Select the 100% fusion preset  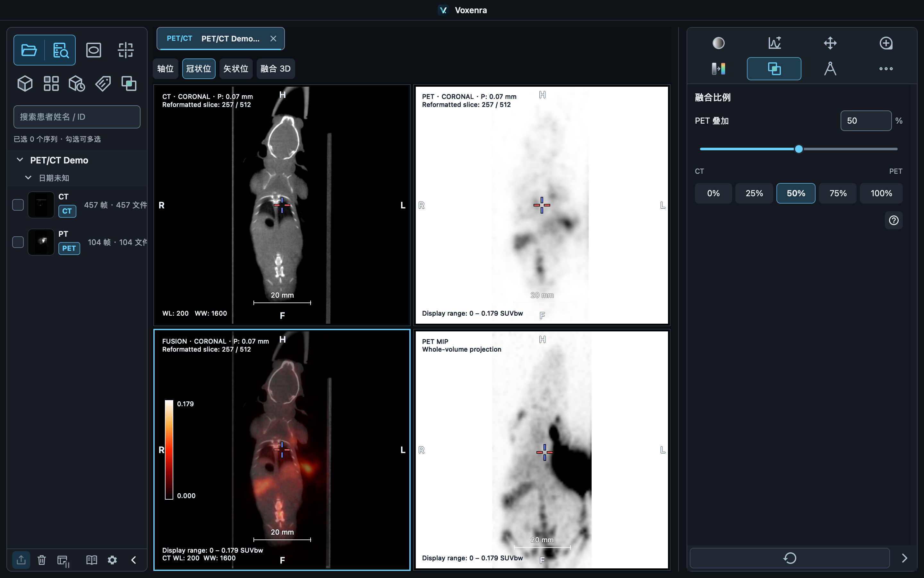coord(881,193)
